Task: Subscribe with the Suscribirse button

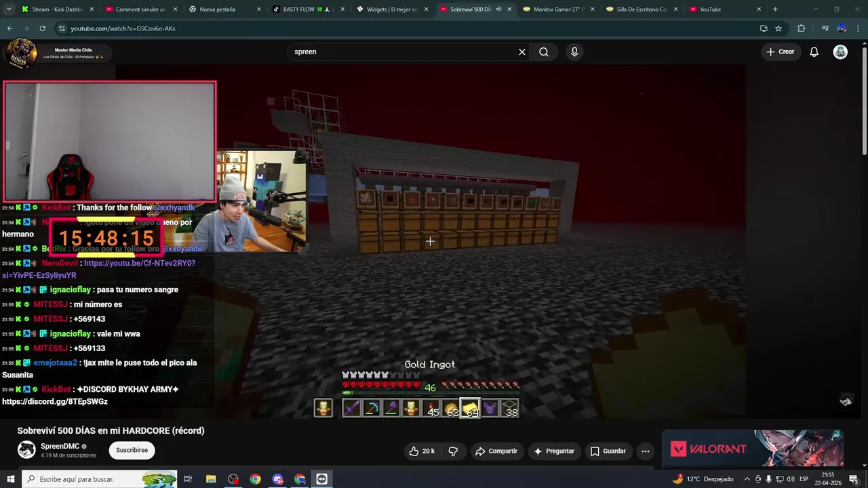Action: point(132,450)
